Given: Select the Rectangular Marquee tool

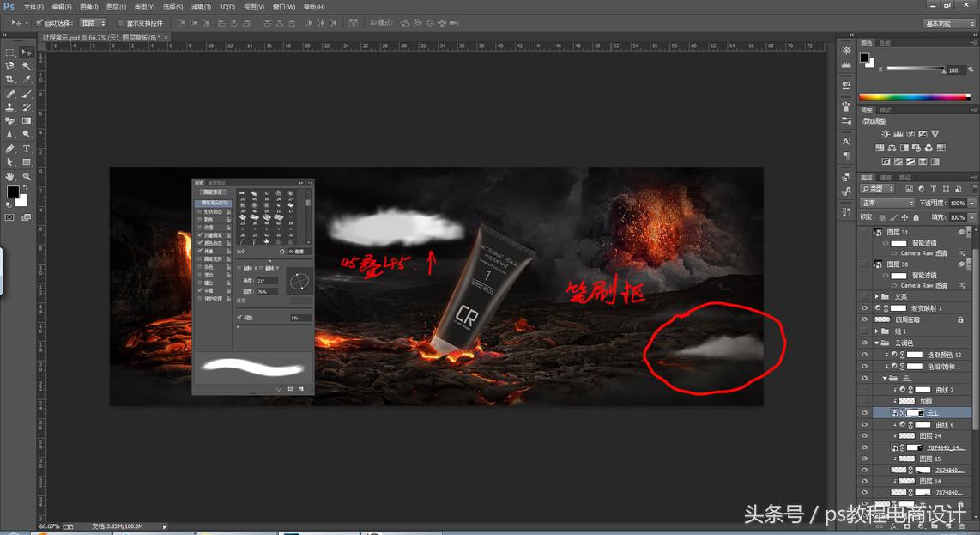Looking at the screenshot, I should click(x=10, y=52).
